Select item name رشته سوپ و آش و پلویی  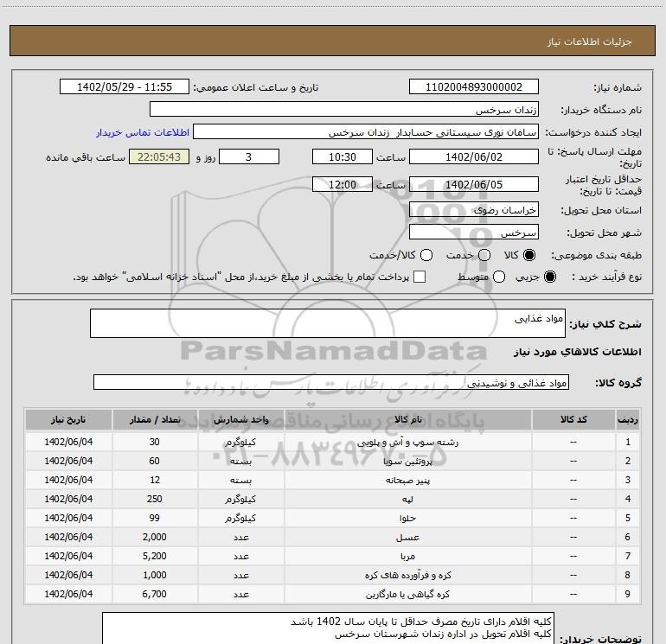click(407, 442)
